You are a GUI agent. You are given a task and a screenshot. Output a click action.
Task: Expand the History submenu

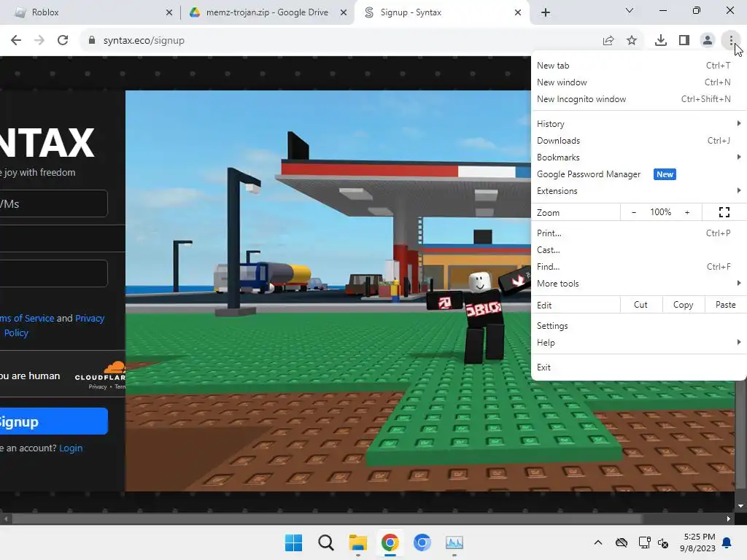pyautogui.click(x=638, y=124)
